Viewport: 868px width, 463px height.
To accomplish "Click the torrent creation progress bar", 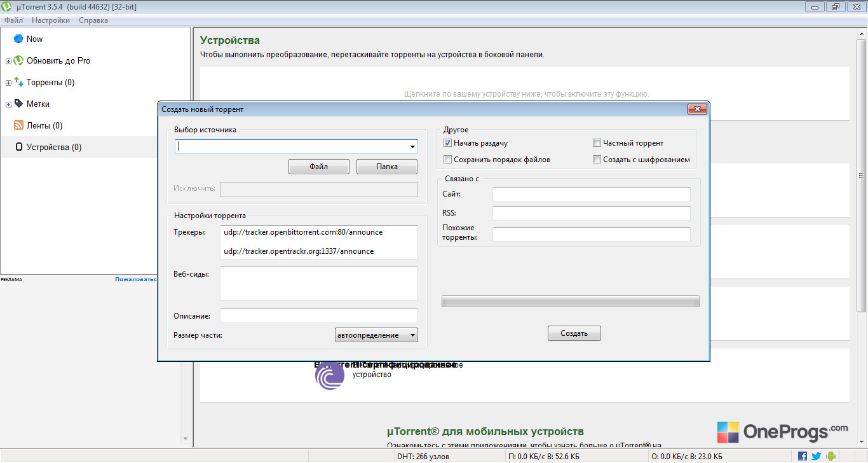I will (571, 301).
